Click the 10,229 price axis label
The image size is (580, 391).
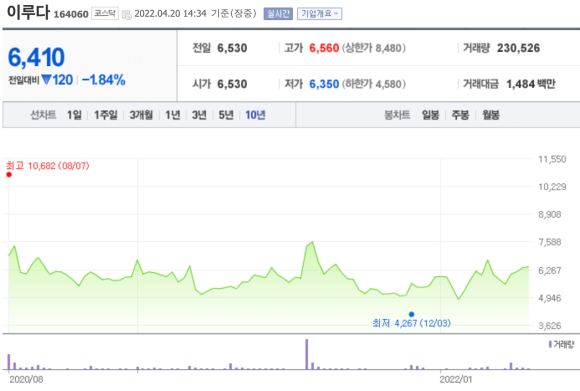(552, 187)
